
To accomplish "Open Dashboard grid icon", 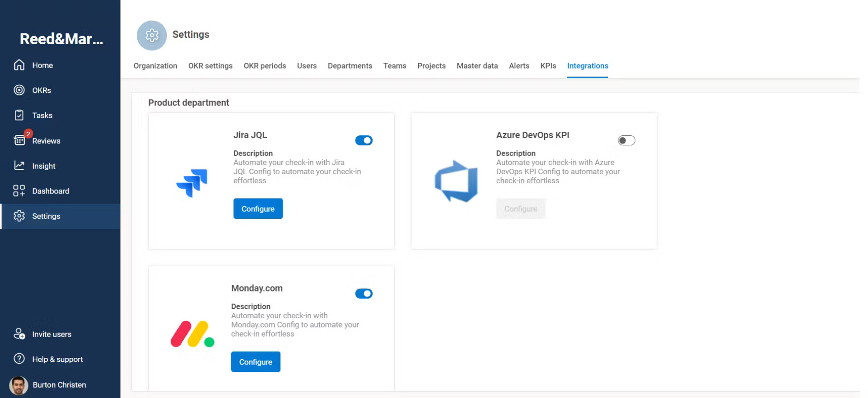I will point(19,191).
